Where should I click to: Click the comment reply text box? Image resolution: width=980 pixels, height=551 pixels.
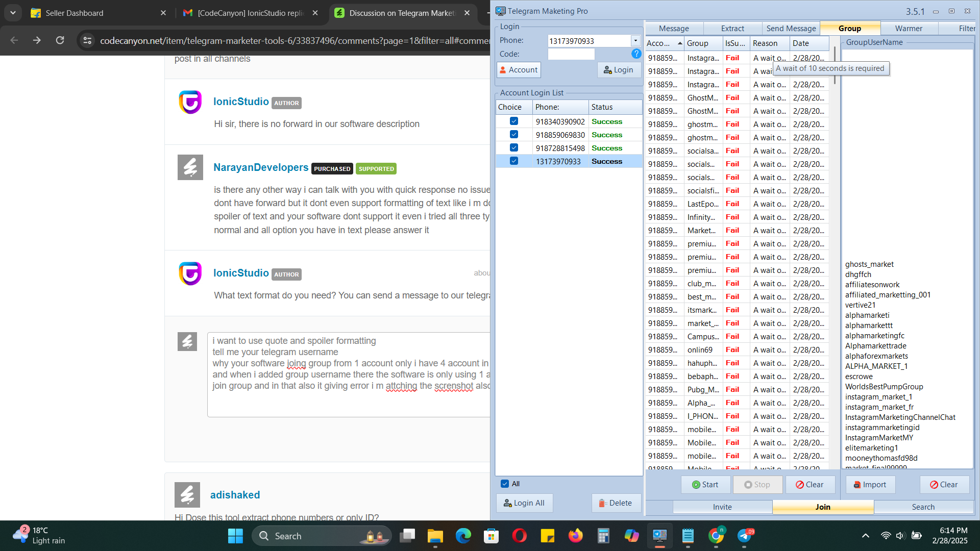(349, 375)
